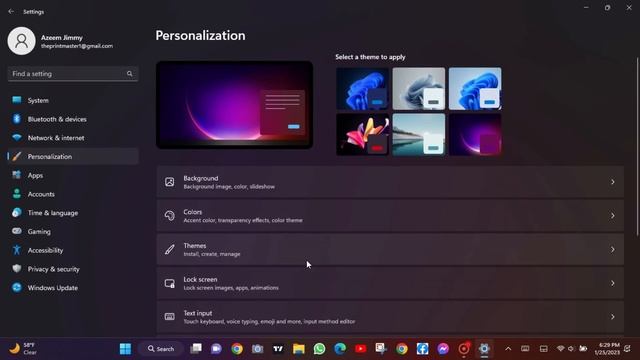Viewport: 640px width, 360px height.
Task: Click the Themes brush icon
Action: click(169, 249)
